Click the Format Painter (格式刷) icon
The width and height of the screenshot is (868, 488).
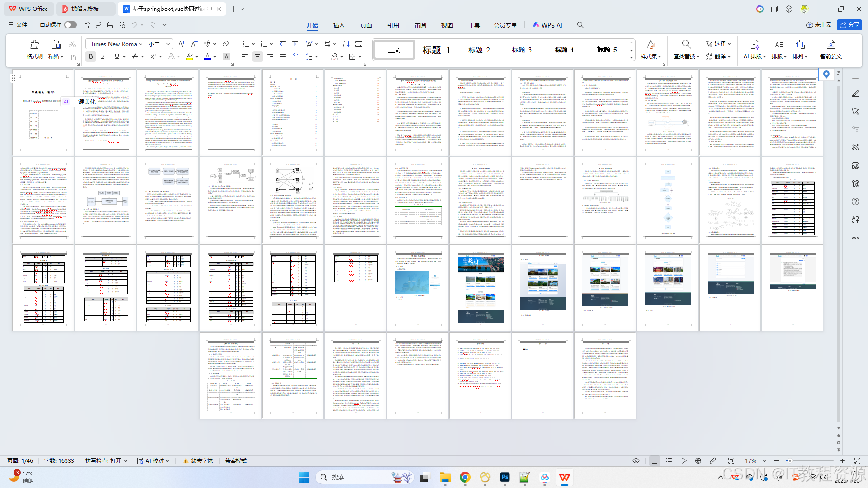(x=34, y=45)
